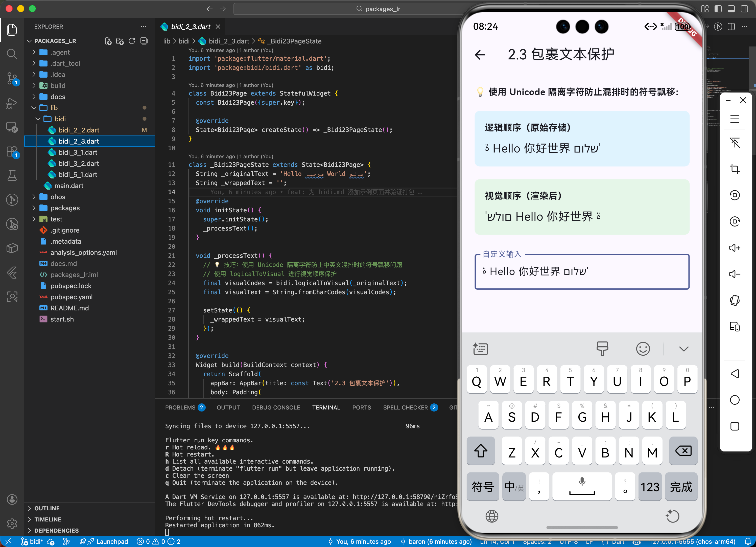Refresh the explorer file tree
The width and height of the screenshot is (756, 547).
(x=132, y=41)
